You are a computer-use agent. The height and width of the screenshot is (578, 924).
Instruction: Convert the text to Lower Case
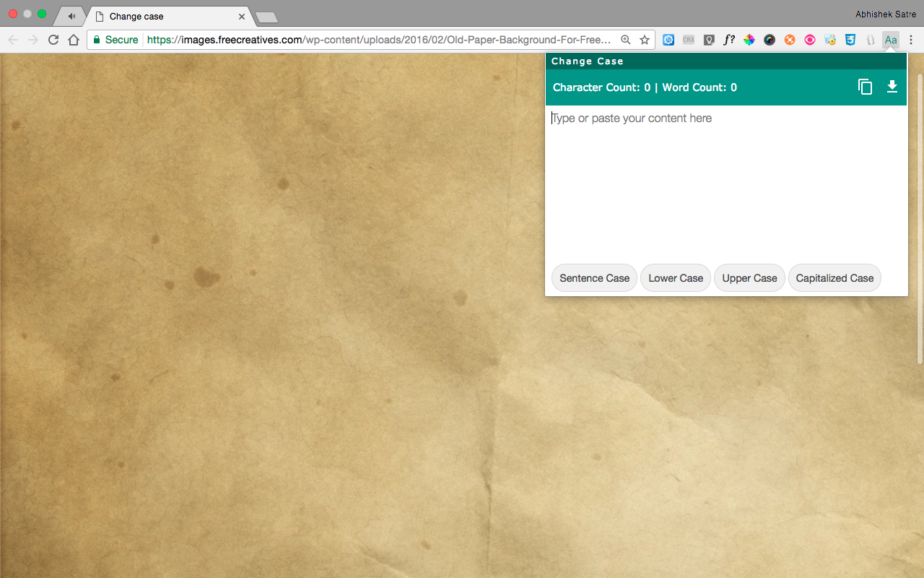click(676, 278)
